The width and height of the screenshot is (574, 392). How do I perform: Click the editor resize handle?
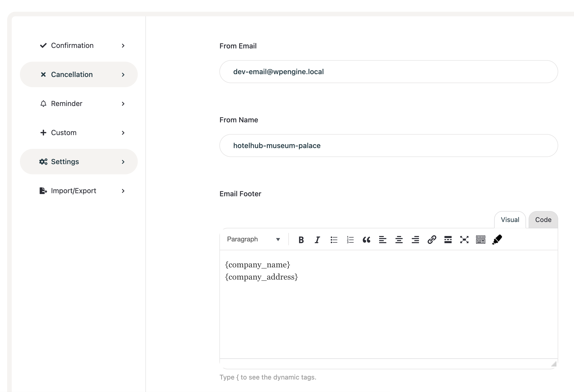554,364
